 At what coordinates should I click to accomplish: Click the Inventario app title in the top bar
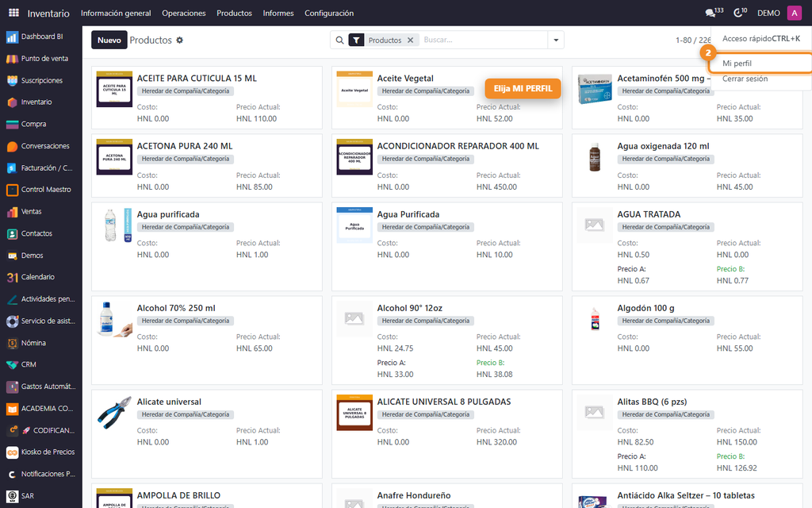pos(48,13)
